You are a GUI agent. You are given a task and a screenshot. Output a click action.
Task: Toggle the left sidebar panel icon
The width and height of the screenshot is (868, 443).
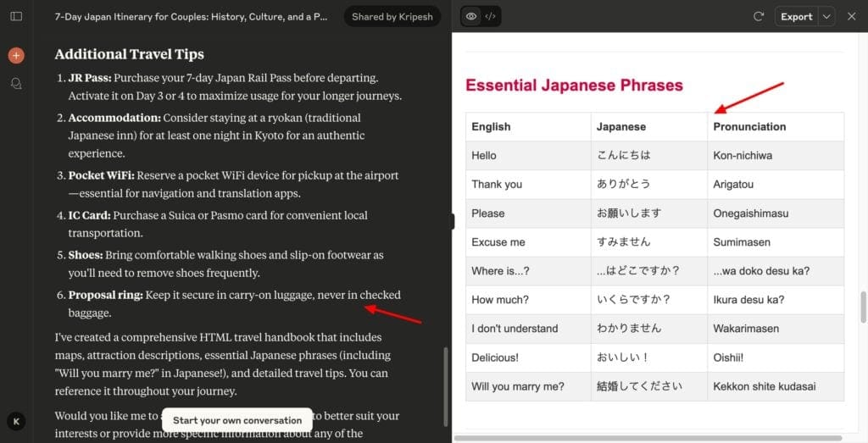coord(16,17)
